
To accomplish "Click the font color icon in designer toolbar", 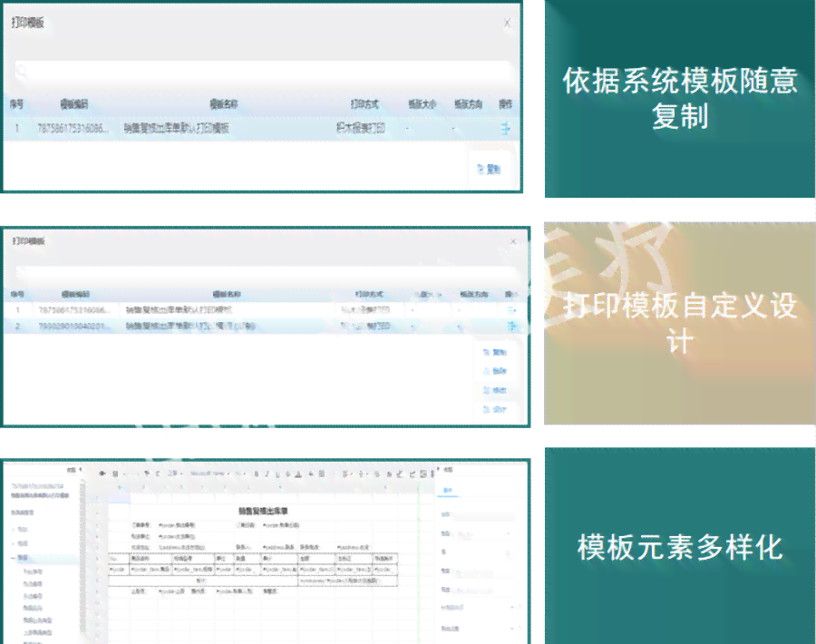I will [298, 474].
